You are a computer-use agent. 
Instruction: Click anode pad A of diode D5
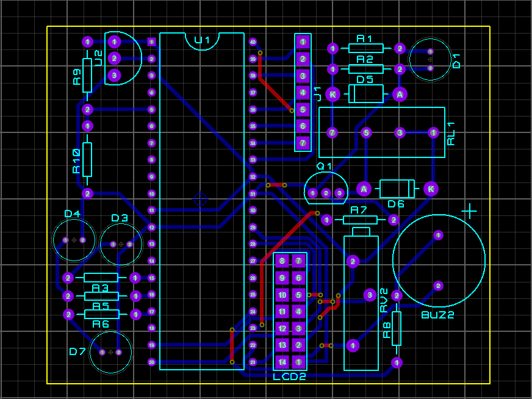pyautogui.click(x=400, y=95)
